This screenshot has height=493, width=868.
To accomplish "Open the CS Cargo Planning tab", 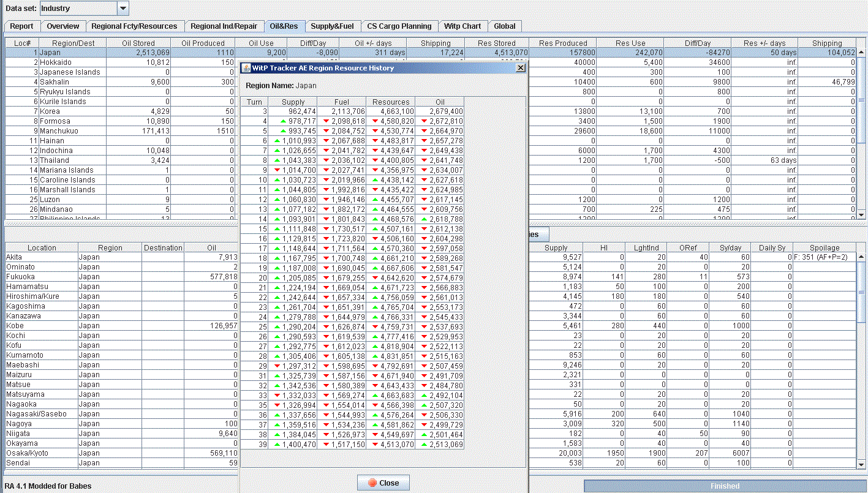I will pos(399,26).
